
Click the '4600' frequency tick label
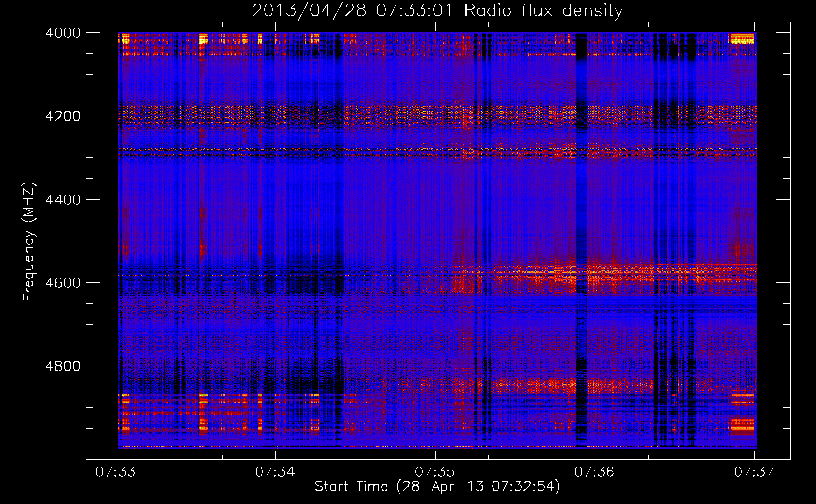coord(63,283)
